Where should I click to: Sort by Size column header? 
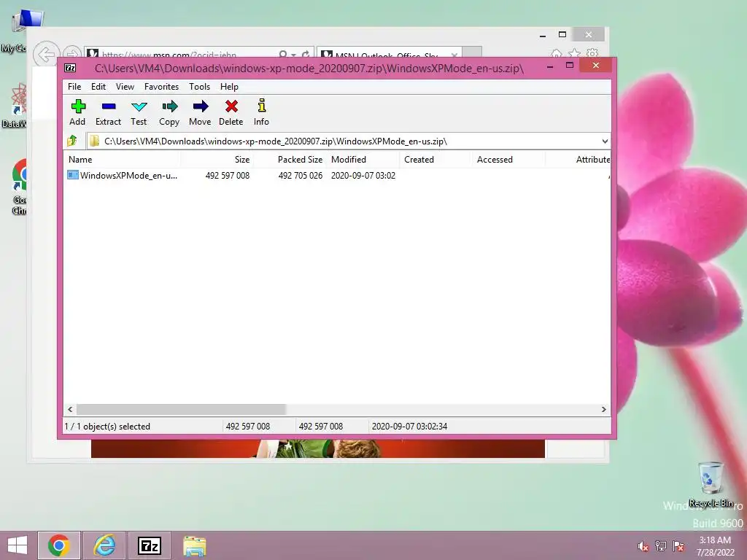(217, 160)
